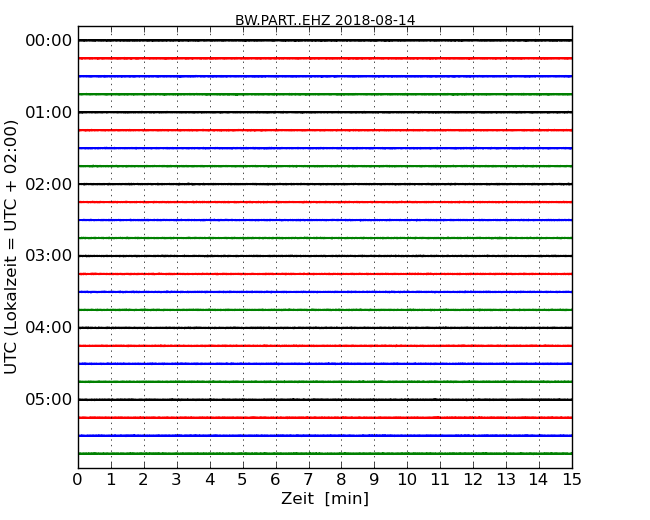The height and width of the screenshot is (520, 650).
Task: Click the black trace at 00:00
Action: point(325,40)
